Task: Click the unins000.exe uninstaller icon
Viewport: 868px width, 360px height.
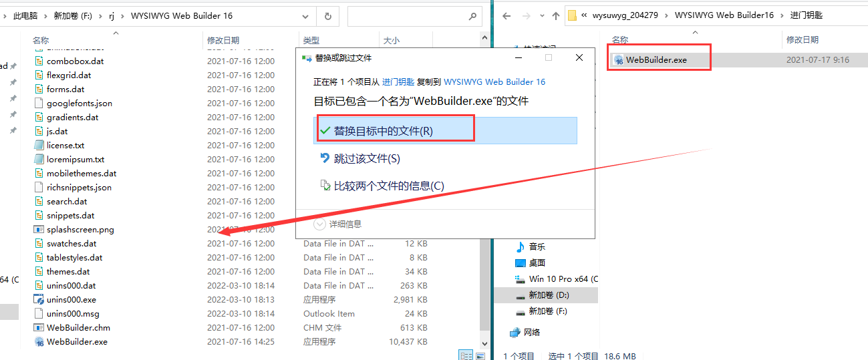Action: 39,299
